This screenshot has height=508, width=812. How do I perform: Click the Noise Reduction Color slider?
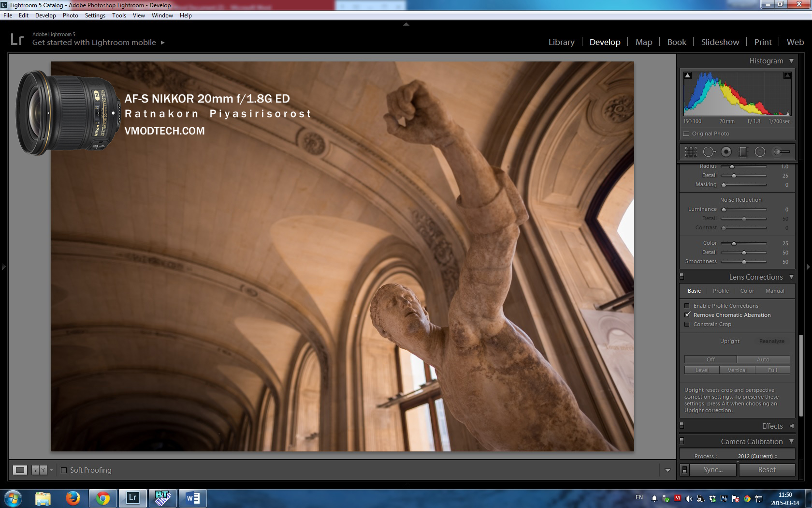[745, 243]
